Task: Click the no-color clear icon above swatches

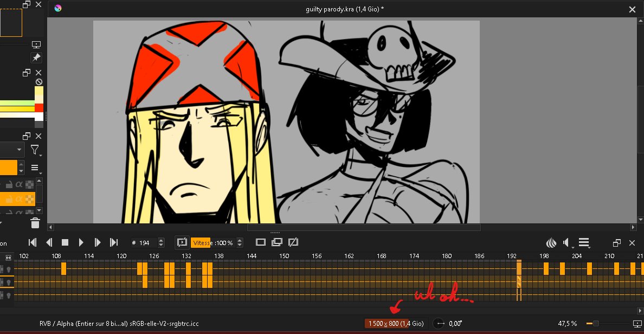Action: (39, 82)
